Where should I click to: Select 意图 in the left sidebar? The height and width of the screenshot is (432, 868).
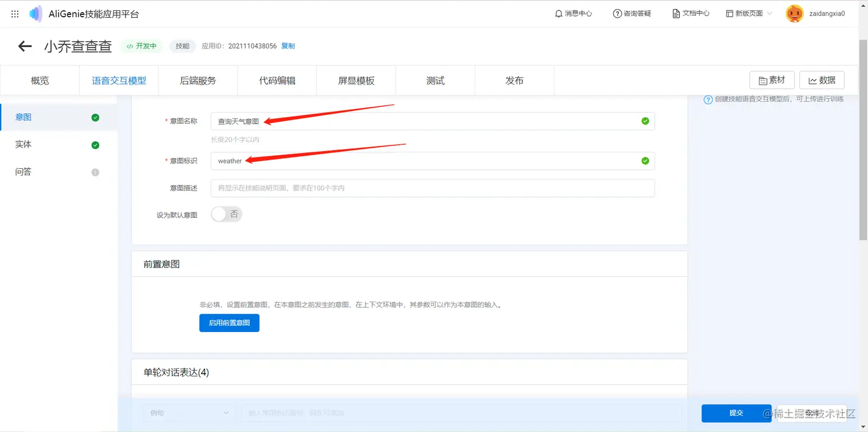(59, 117)
